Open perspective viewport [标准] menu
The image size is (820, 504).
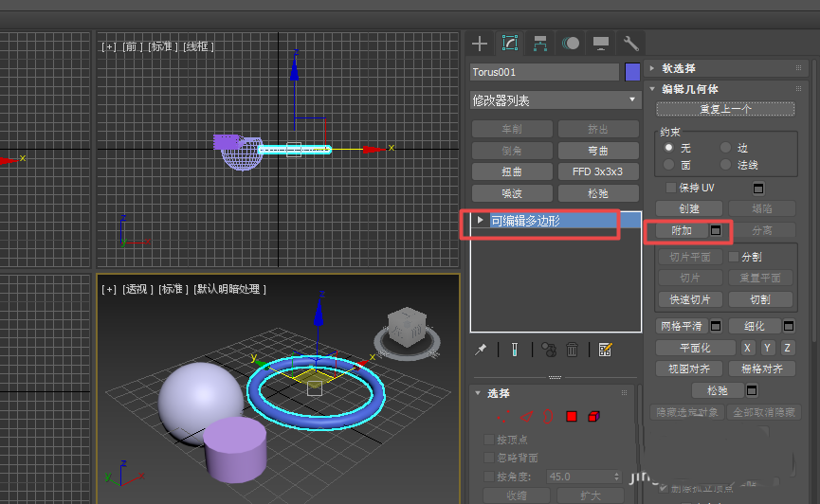[x=173, y=289]
